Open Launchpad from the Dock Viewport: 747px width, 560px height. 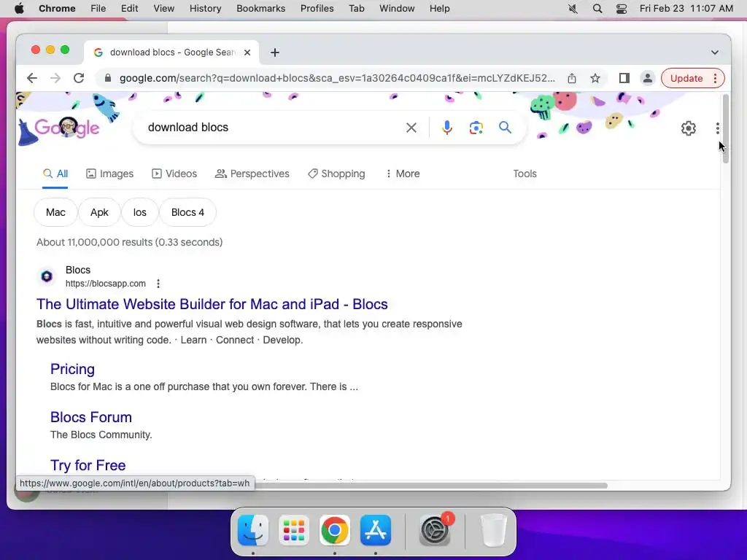(293, 530)
